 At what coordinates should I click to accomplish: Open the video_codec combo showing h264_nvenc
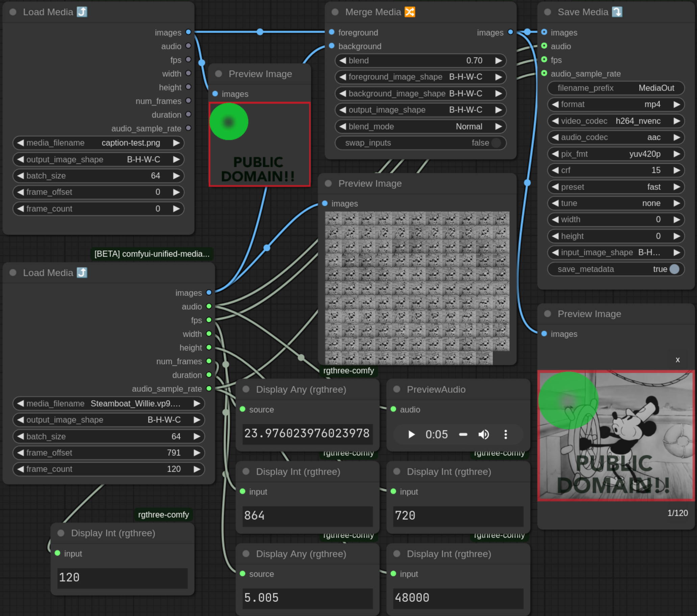(616, 121)
